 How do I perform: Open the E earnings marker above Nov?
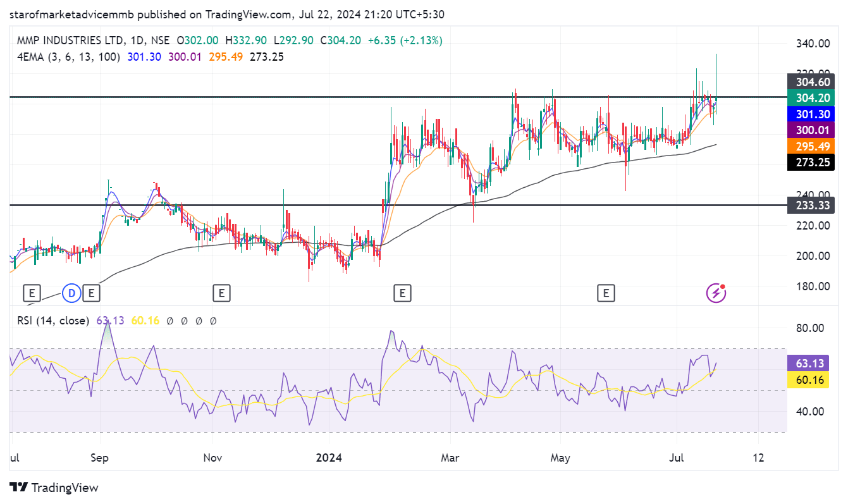pos(221,293)
